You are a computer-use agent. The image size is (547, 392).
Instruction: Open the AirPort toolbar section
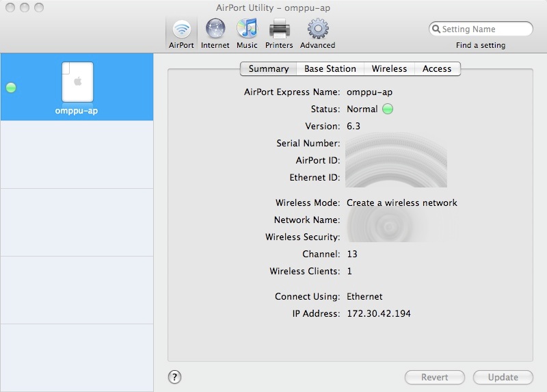(181, 34)
